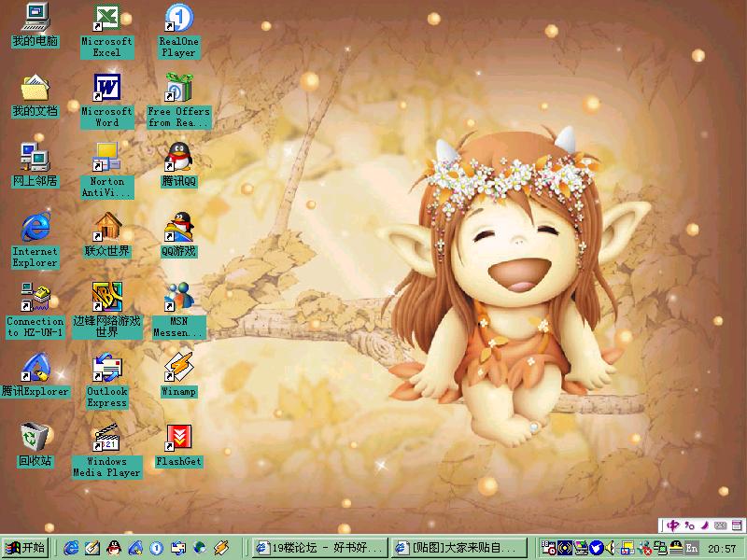Click the QQ penguin tray icon
The height and width of the screenshot is (560, 747).
point(675,548)
